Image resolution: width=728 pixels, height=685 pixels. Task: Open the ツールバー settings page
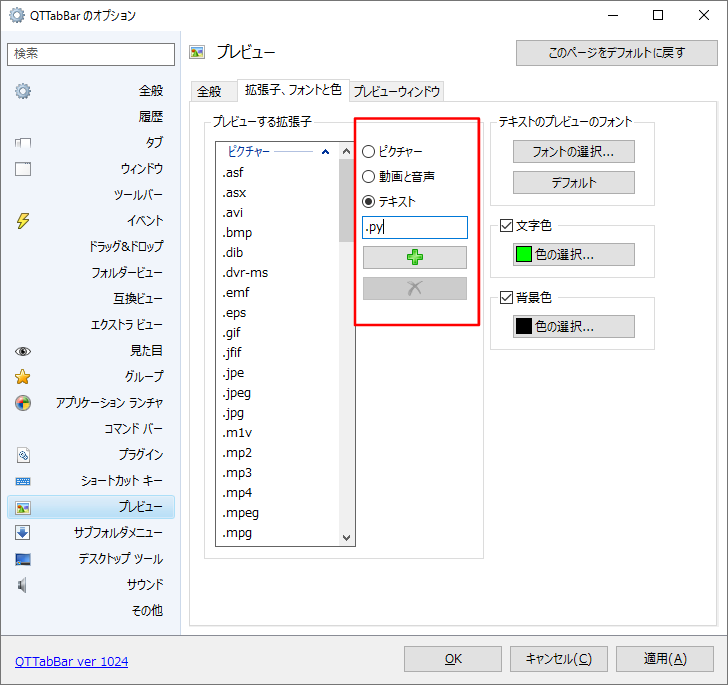click(138, 195)
